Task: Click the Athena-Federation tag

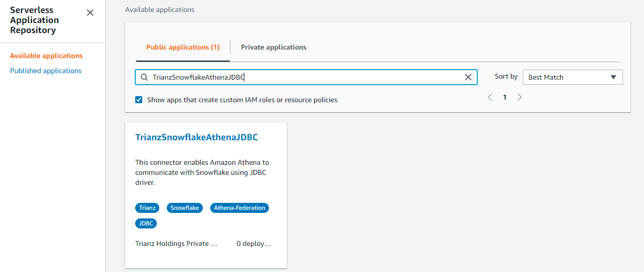Action: click(239, 208)
